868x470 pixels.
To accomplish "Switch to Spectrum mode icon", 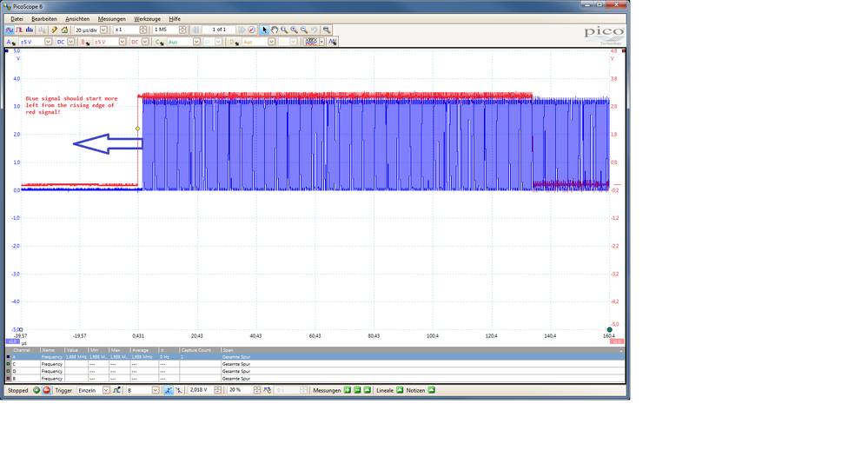I will [x=30, y=30].
